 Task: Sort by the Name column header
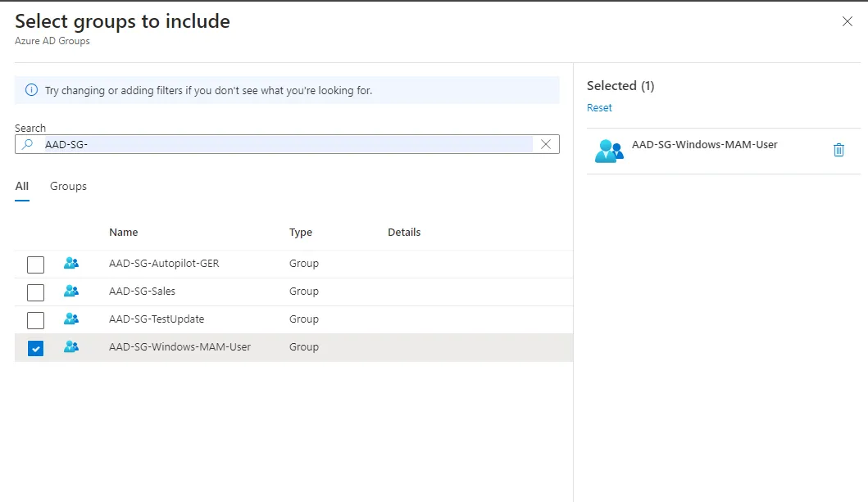click(124, 233)
